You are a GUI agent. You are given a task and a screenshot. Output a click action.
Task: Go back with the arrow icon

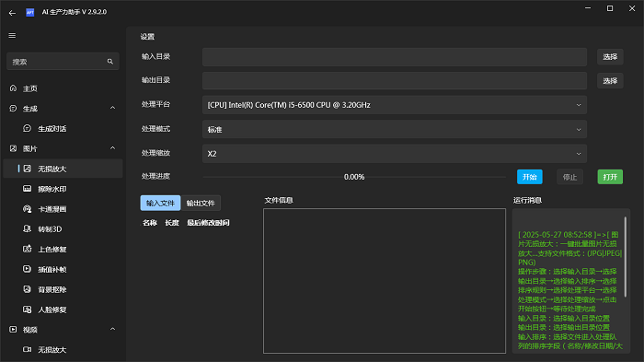coord(12,13)
